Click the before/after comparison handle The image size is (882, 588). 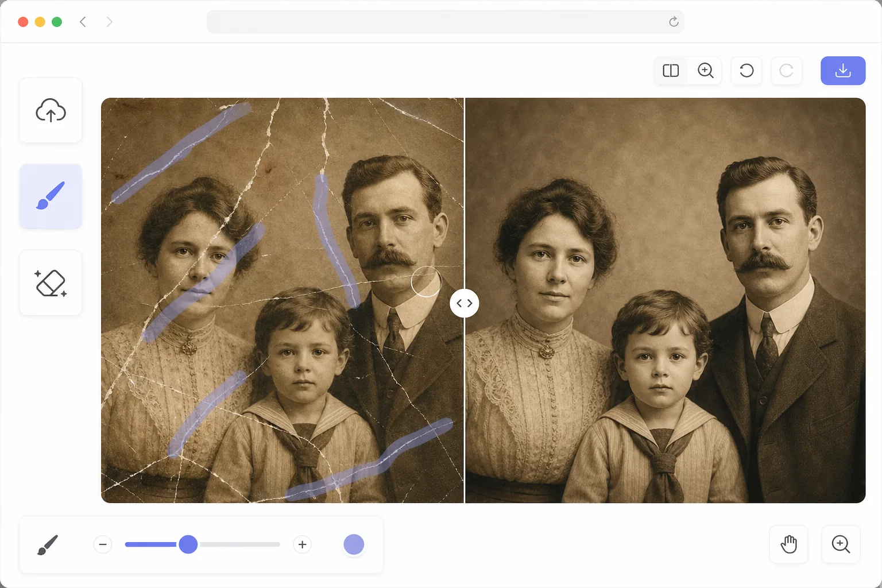coord(465,303)
